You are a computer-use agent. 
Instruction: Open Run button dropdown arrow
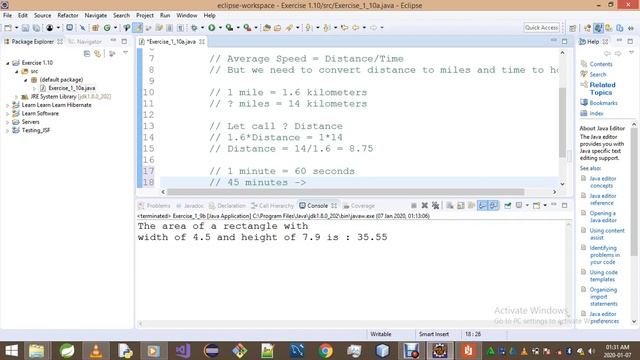click(220, 28)
